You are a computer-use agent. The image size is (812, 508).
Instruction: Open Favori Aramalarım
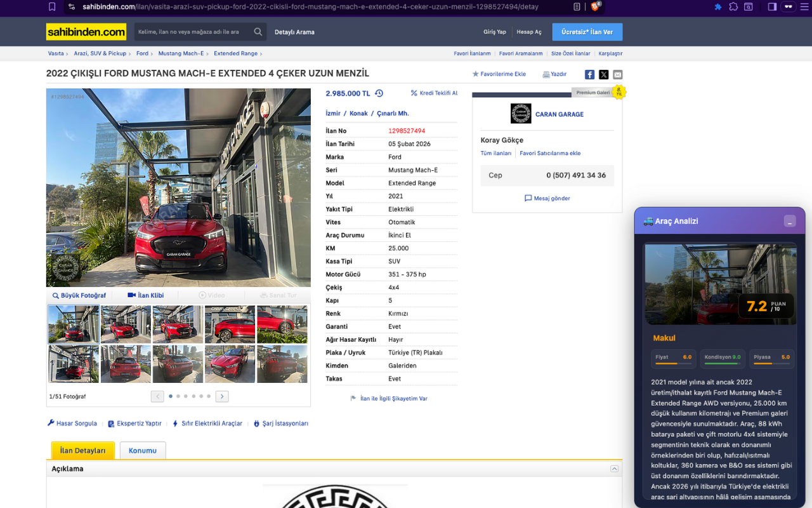click(x=521, y=53)
